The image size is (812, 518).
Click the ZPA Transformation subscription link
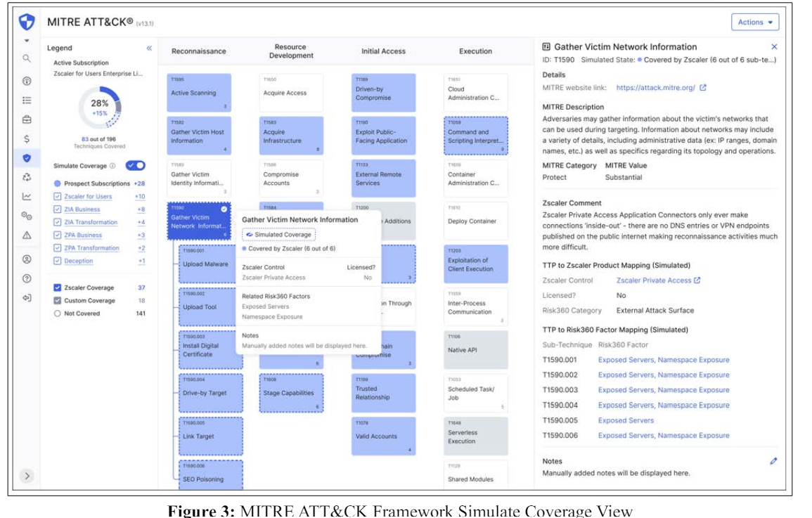point(91,248)
